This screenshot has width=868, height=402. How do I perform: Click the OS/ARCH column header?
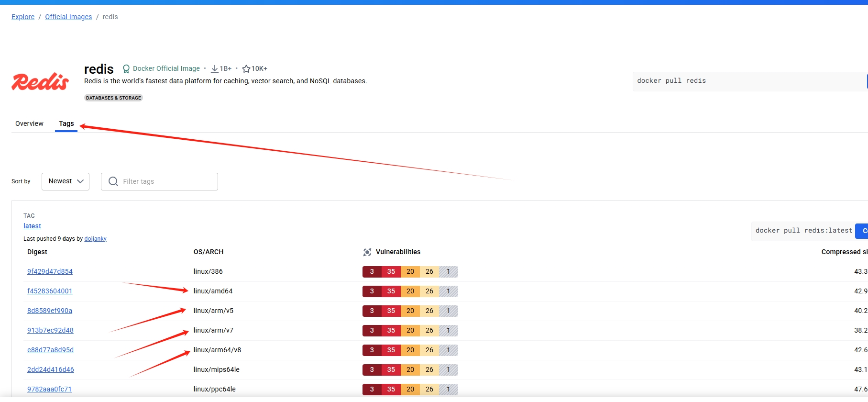[x=209, y=252]
